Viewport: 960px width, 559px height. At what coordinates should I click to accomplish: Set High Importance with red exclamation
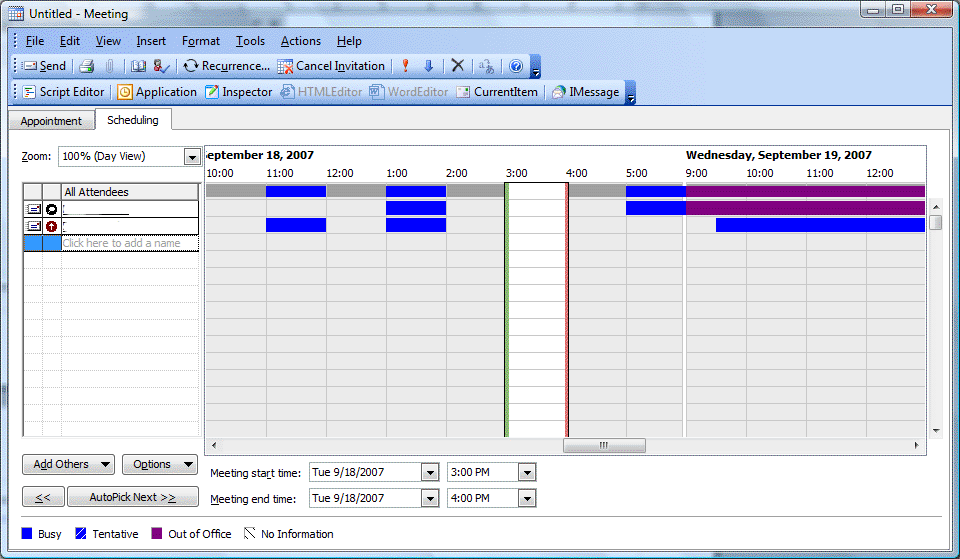[405, 66]
